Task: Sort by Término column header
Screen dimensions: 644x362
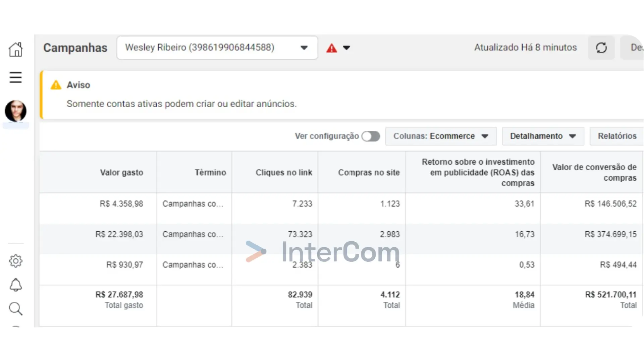Action: click(x=210, y=173)
